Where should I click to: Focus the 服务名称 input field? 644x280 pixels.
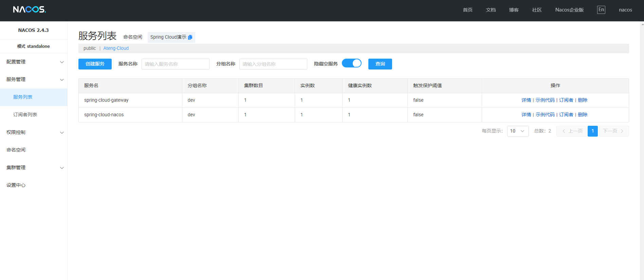[x=175, y=64]
